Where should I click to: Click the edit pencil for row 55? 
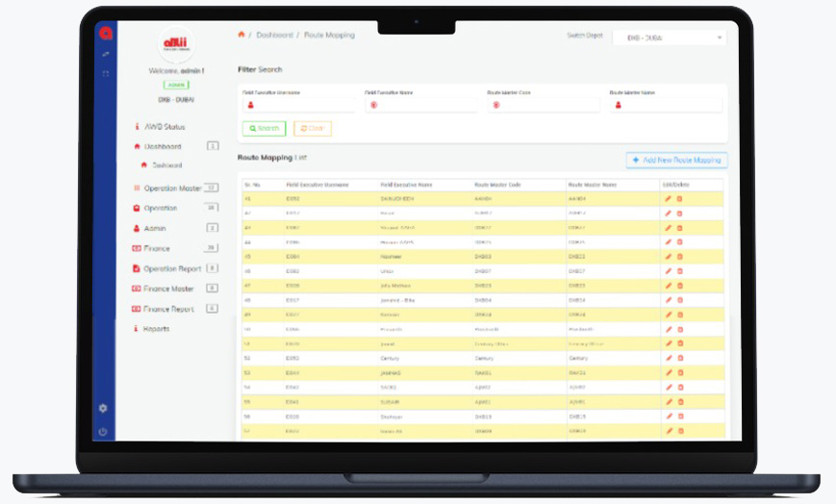(669, 402)
